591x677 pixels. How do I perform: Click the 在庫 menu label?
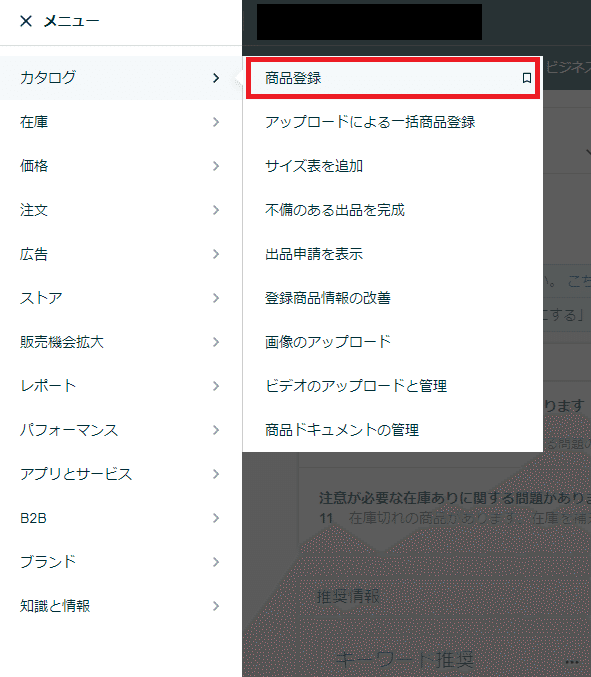point(34,122)
